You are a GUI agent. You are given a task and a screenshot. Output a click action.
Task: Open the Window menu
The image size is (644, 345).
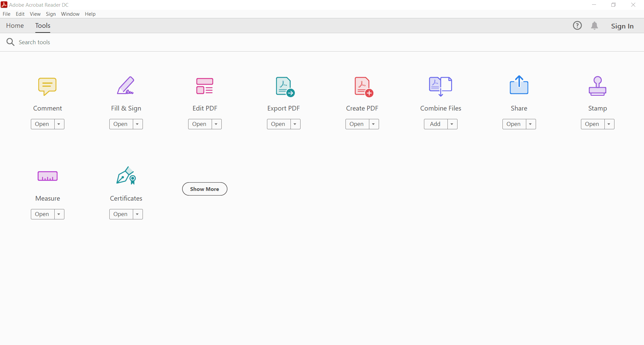[x=70, y=14]
